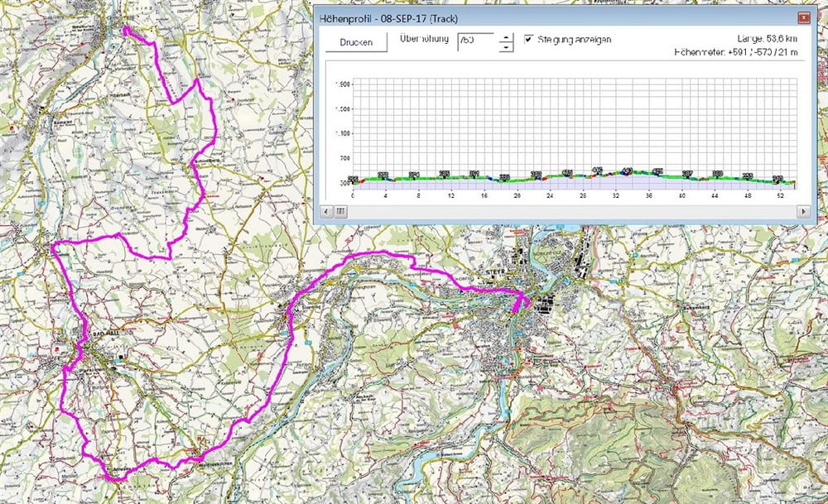Screen dimensions: 828x504
Task: Click the Länge 53,6 km readout
Action: (x=768, y=38)
